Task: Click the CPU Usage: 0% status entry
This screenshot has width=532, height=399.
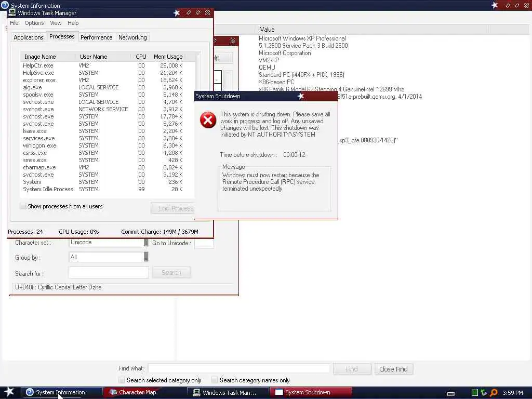Action: coord(79,232)
